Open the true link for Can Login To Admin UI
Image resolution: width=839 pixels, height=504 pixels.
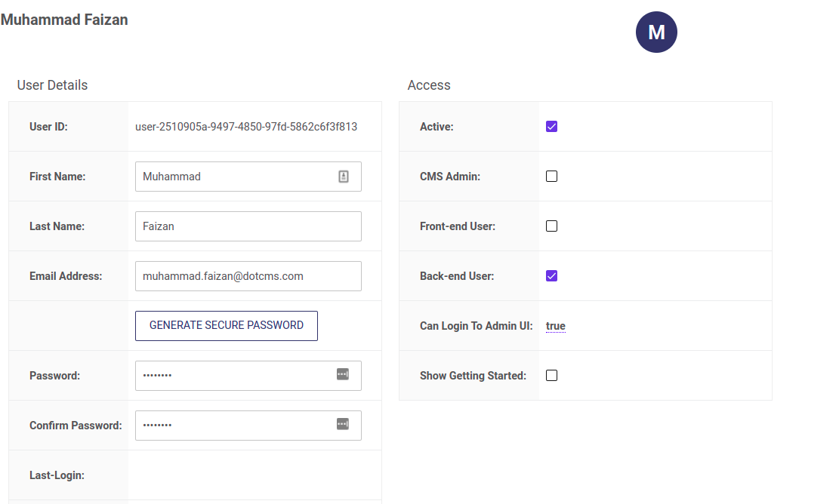555,326
